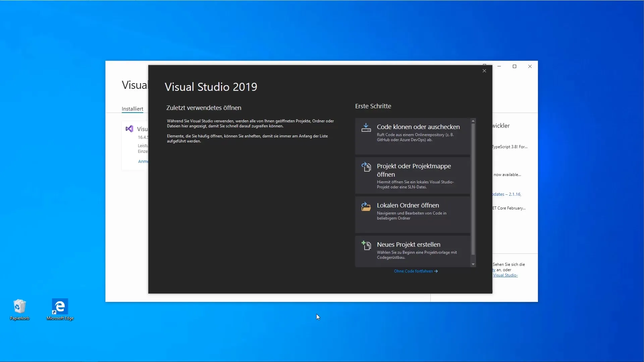Screen dimensions: 644x362
Task: Switch to the Installiert tab
Action: tap(132, 109)
